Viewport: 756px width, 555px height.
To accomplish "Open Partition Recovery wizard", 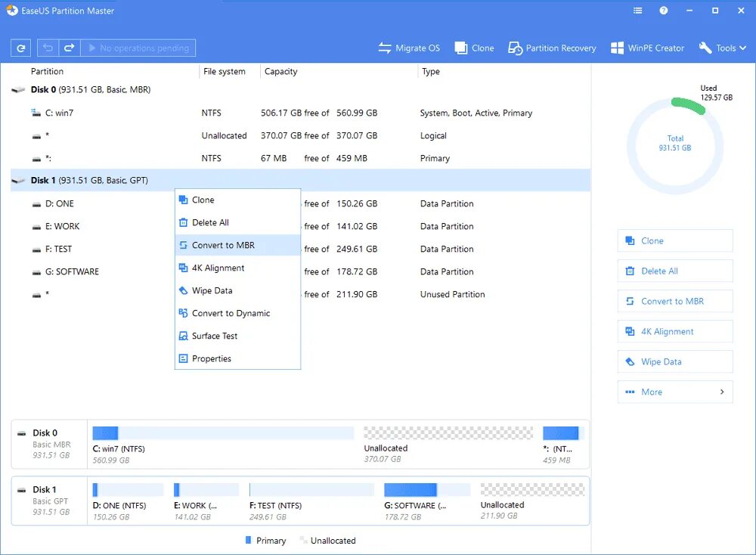I will pos(552,48).
